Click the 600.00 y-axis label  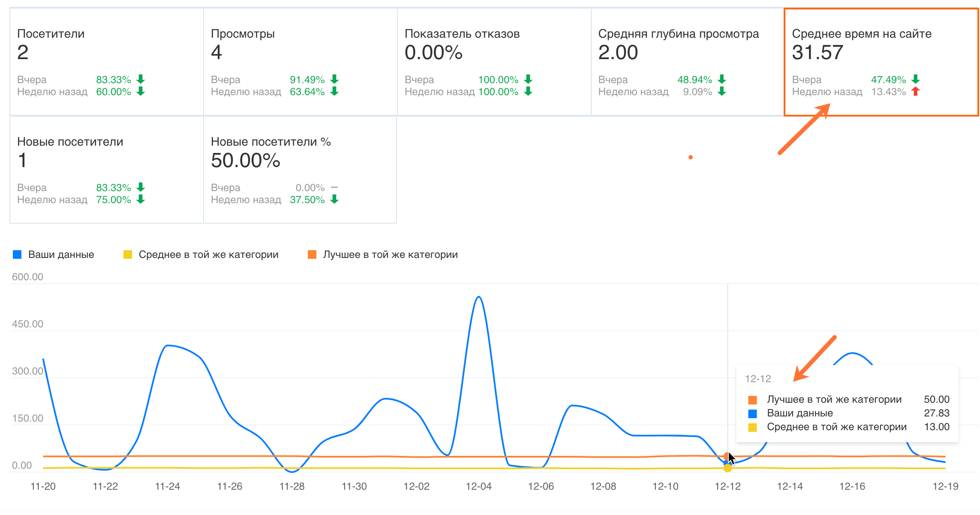[27, 277]
